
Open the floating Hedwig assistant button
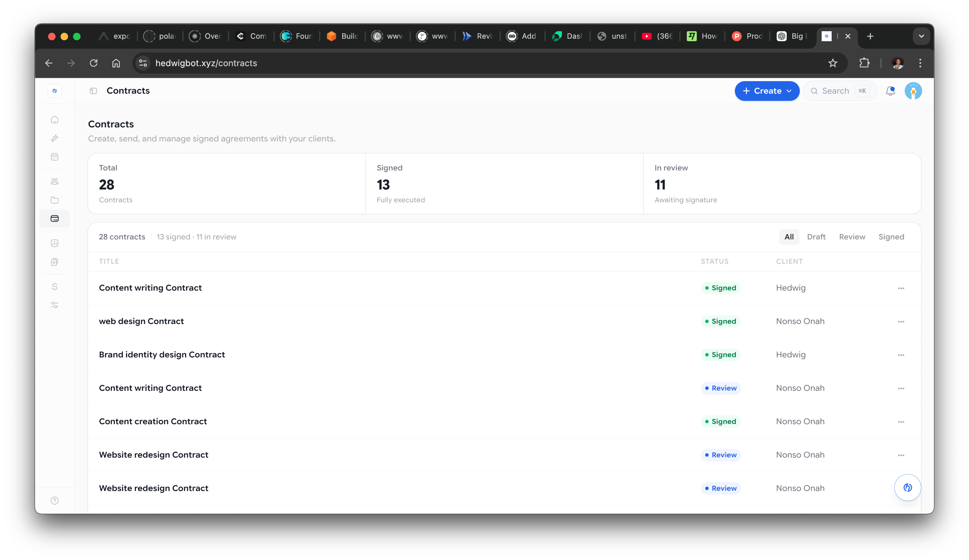tap(908, 487)
